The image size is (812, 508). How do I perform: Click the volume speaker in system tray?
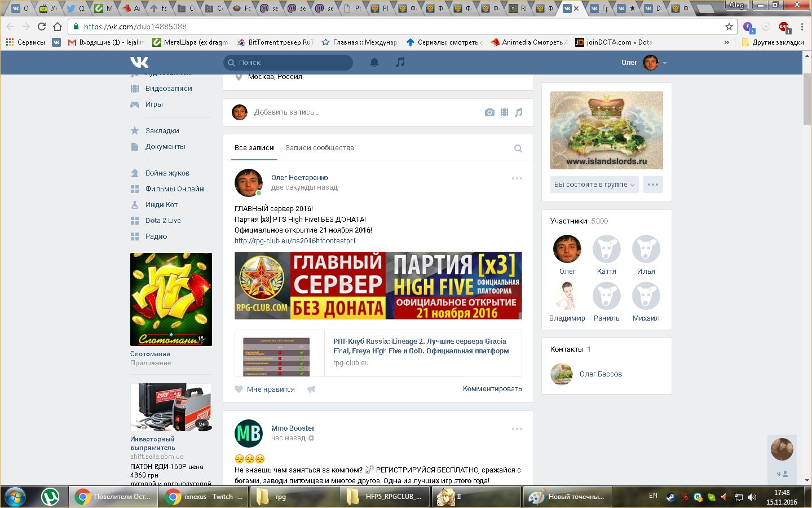point(752,497)
